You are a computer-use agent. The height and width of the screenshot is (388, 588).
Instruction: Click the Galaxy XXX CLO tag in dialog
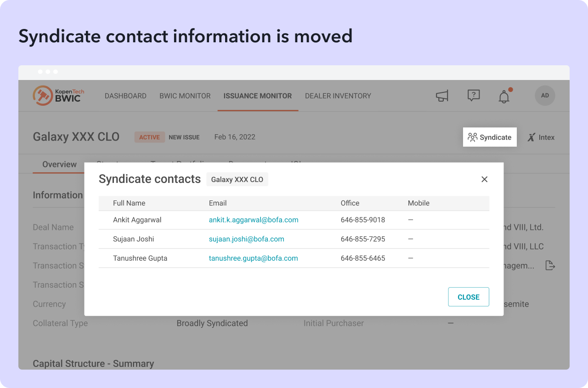(x=237, y=179)
